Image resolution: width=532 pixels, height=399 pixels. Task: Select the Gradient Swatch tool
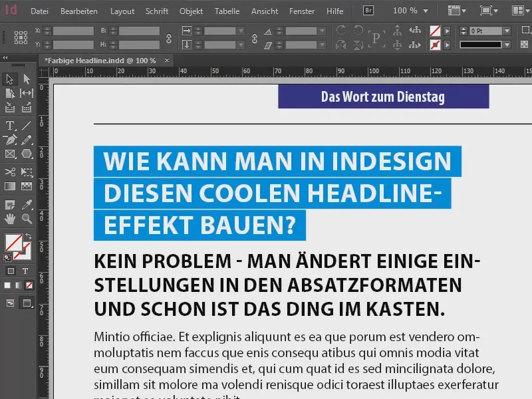(9, 186)
